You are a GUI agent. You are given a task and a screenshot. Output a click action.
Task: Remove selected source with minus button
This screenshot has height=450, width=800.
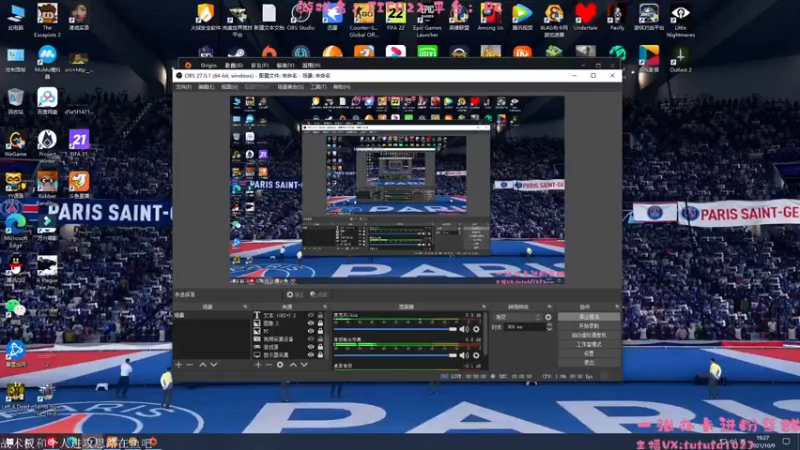(x=269, y=365)
